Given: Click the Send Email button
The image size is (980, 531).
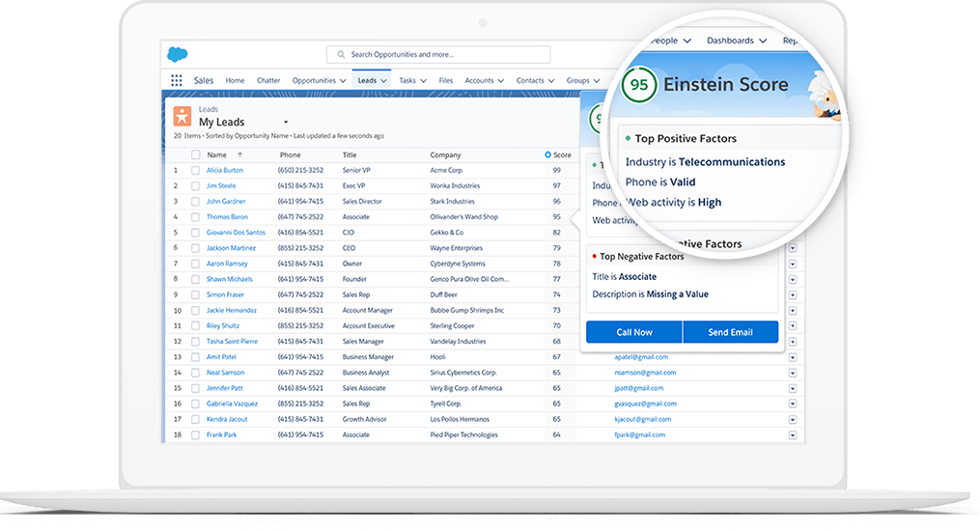Looking at the screenshot, I should (x=731, y=332).
